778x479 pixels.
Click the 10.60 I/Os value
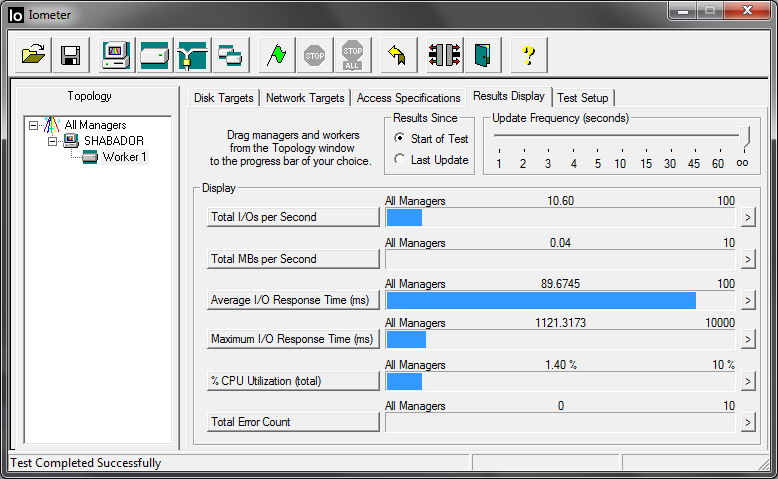tap(560, 201)
